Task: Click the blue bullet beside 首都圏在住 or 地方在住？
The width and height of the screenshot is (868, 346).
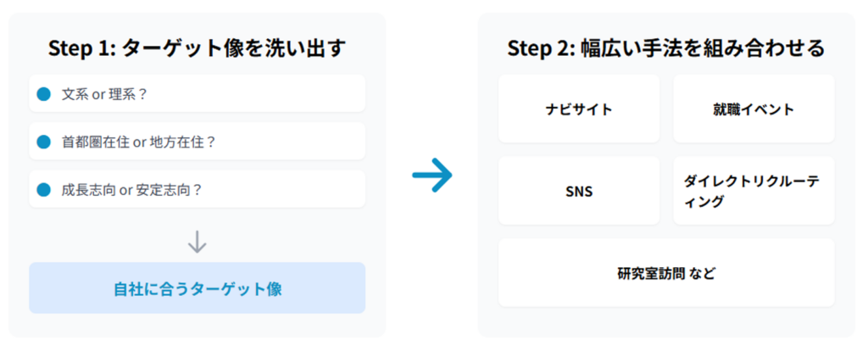Action: tap(44, 142)
